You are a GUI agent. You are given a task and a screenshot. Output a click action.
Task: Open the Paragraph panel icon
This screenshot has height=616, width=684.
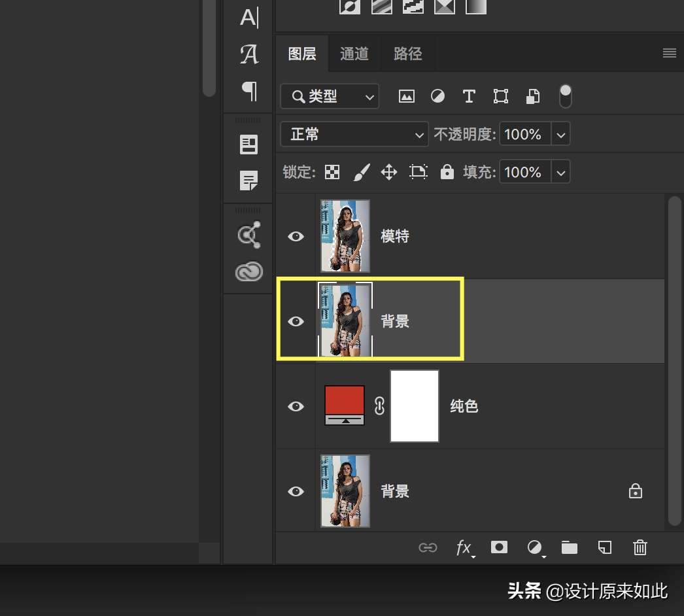[x=249, y=91]
